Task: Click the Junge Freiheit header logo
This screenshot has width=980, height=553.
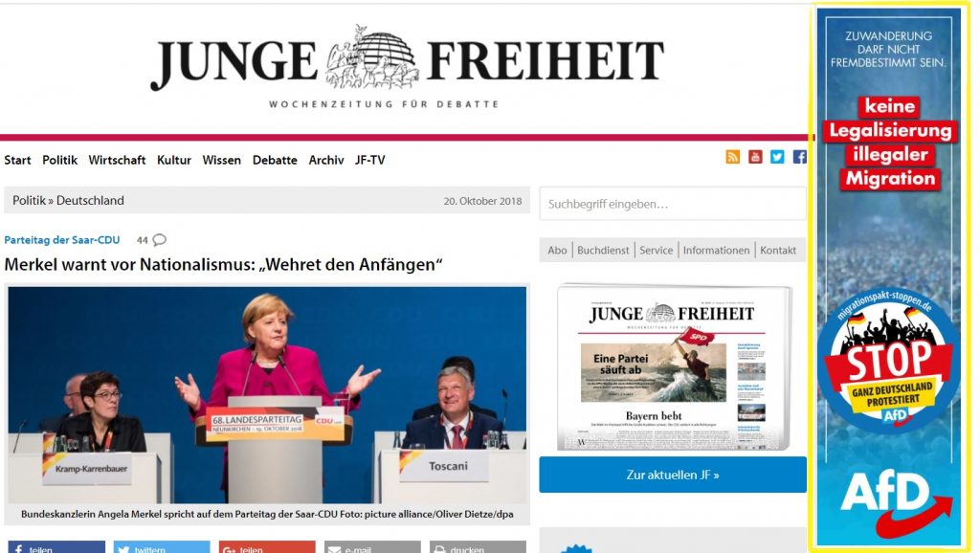Action: tap(407, 65)
